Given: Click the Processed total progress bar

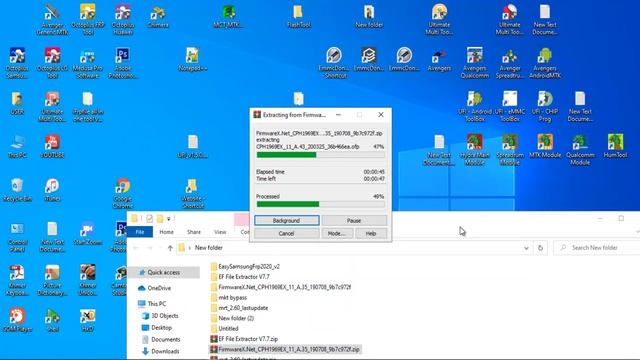Looking at the screenshot, I should (x=320, y=204).
